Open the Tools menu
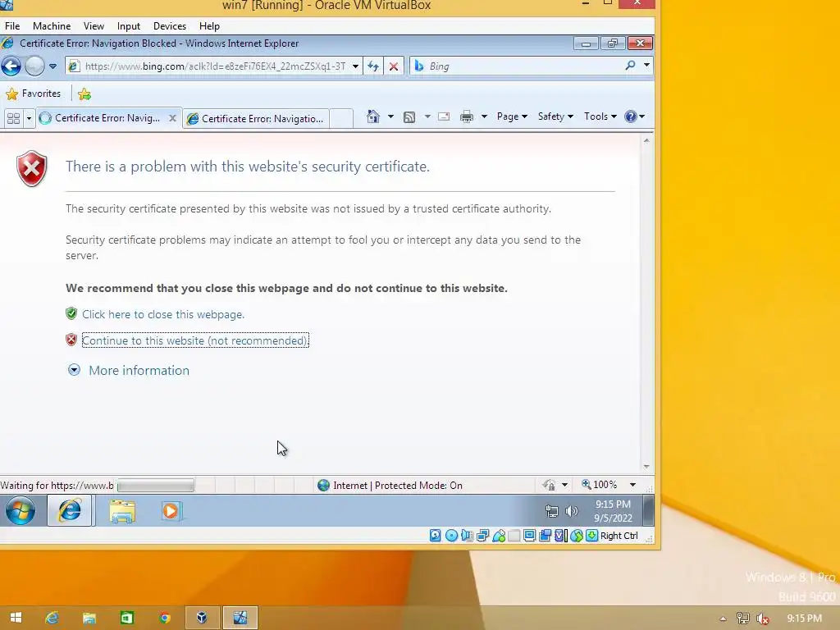This screenshot has width=840, height=630. (600, 116)
